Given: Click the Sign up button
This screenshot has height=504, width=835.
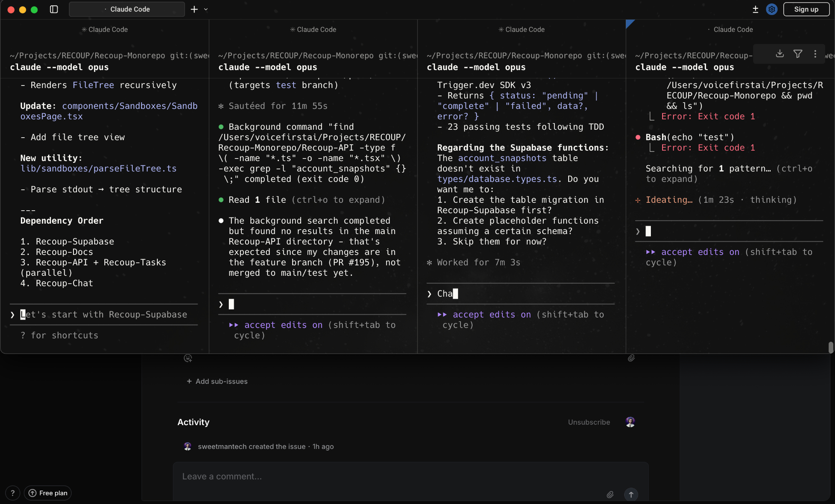Looking at the screenshot, I should (806, 9).
